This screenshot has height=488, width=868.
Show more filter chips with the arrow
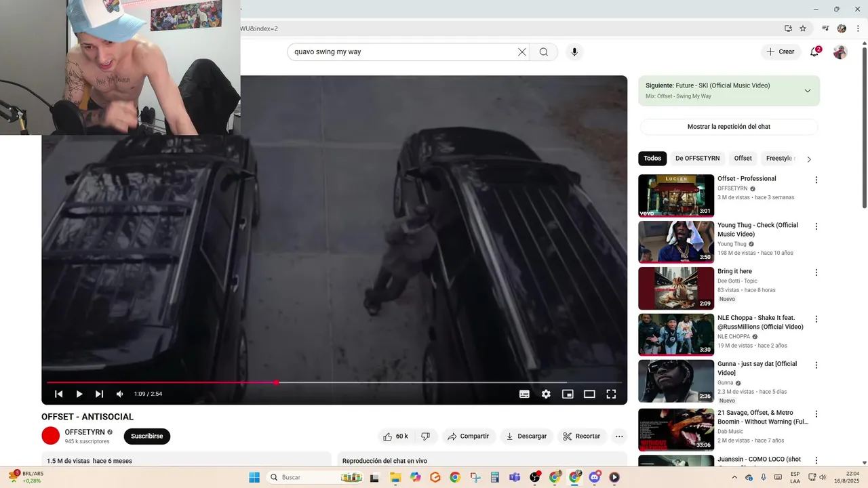808,159
